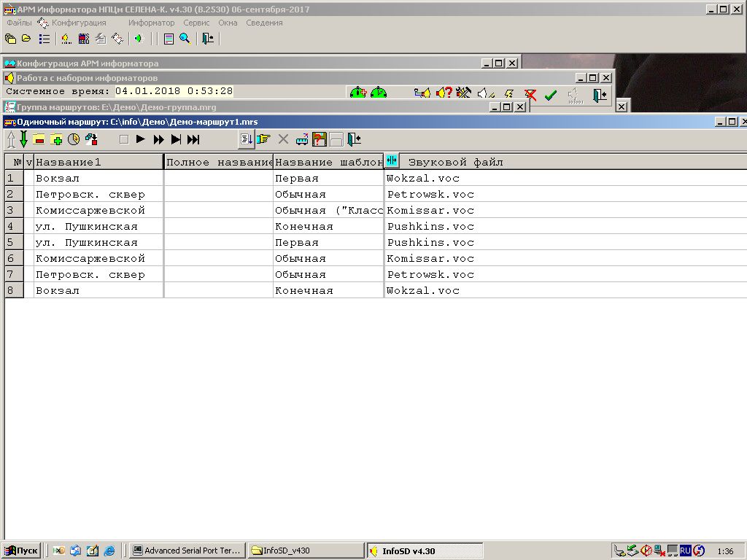Click the SD card icon in main toolbar
The height and width of the screenshot is (560, 747).
tap(84, 39)
